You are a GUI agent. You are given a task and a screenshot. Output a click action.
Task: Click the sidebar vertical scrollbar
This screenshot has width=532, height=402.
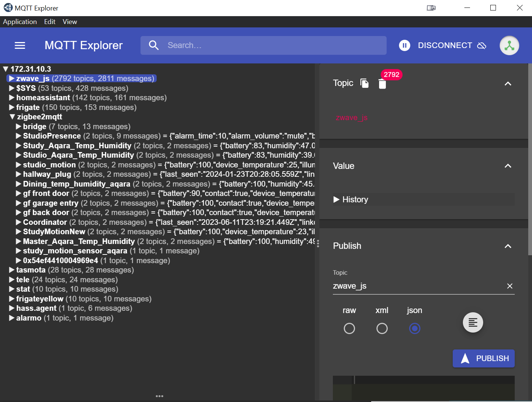[x=530, y=160]
